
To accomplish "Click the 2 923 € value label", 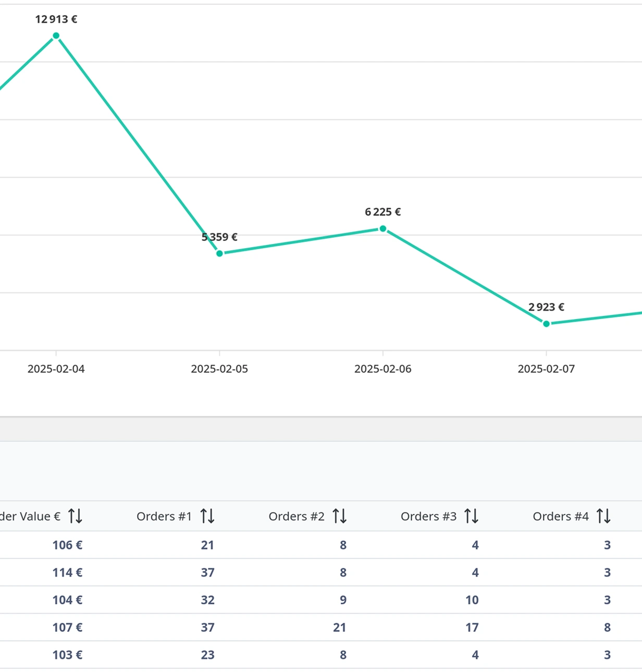I will pyautogui.click(x=546, y=307).
